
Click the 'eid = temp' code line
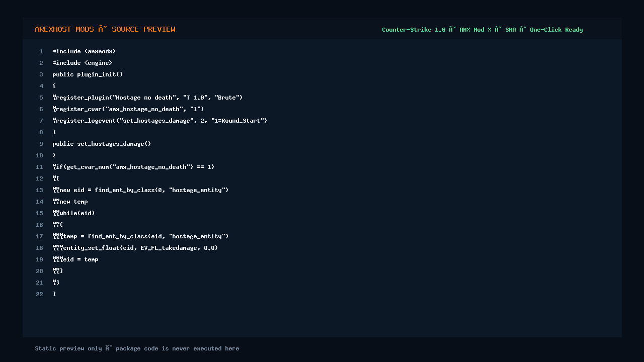pyautogui.click(x=75, y=259)
